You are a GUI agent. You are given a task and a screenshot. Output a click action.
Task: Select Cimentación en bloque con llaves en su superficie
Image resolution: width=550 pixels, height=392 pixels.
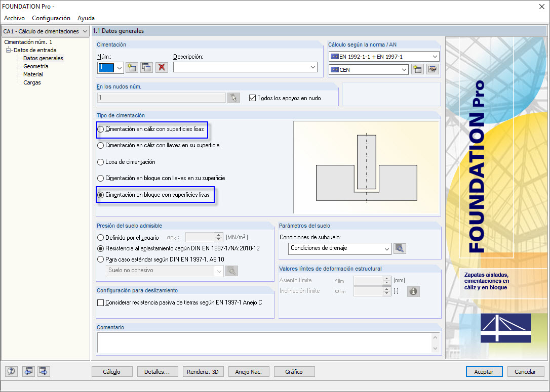(101, 179)
